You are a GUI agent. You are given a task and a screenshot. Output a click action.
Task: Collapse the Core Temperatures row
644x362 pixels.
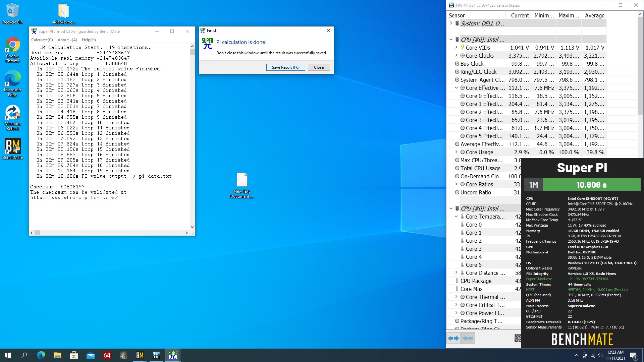[456, 217]
